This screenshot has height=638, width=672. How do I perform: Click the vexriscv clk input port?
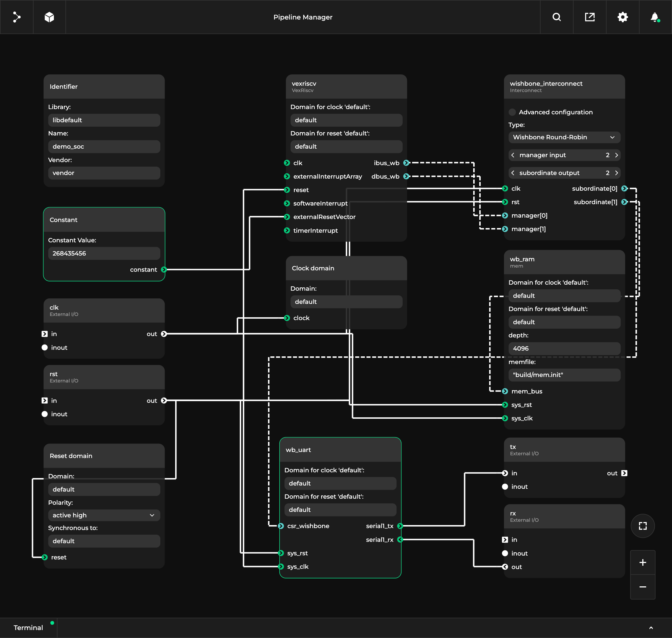[x=287, y=163]
